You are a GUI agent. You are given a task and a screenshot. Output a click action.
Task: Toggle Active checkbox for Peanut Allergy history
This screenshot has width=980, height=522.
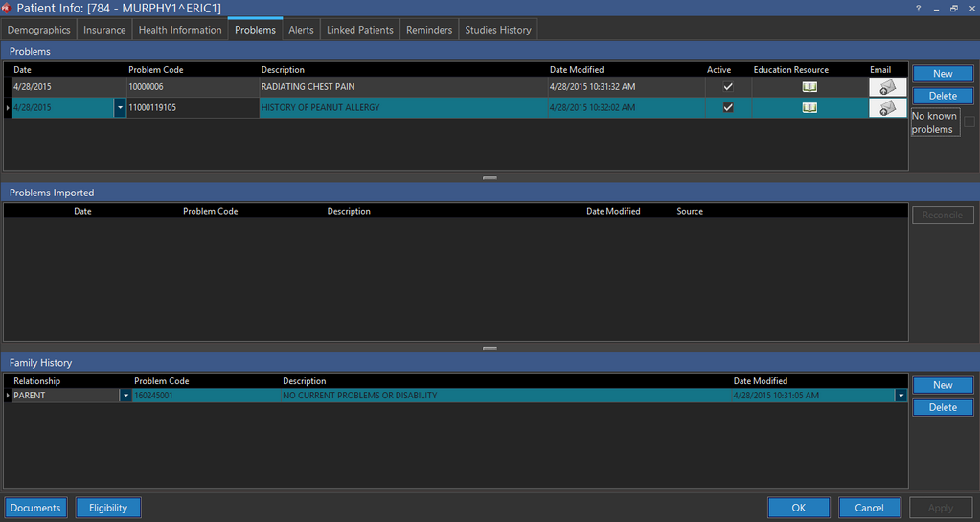pos(728,108)
